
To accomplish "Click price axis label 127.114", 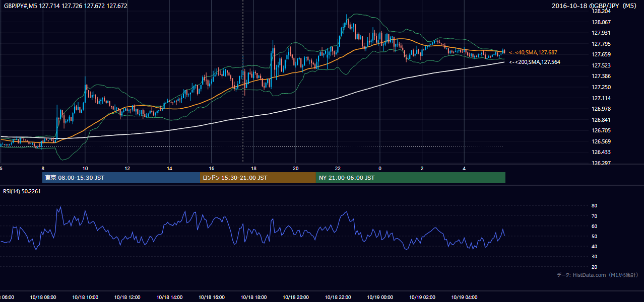I will tap(601, 98).
